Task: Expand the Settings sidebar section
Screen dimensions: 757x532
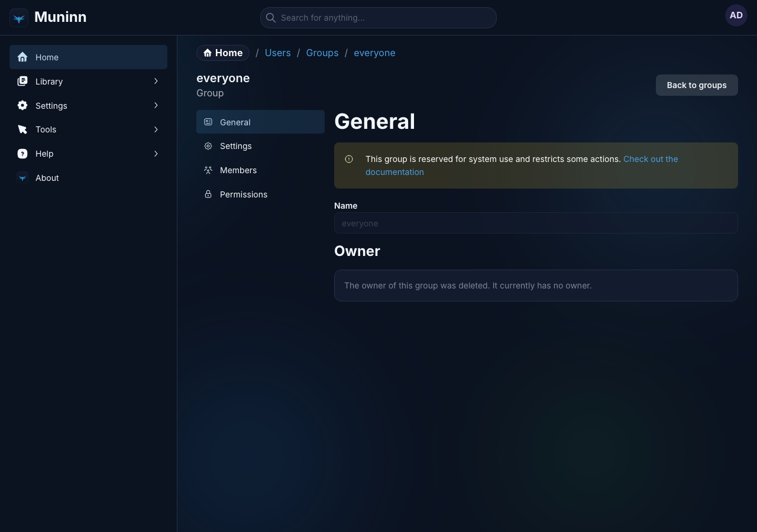Action: (x=156, y=105)
